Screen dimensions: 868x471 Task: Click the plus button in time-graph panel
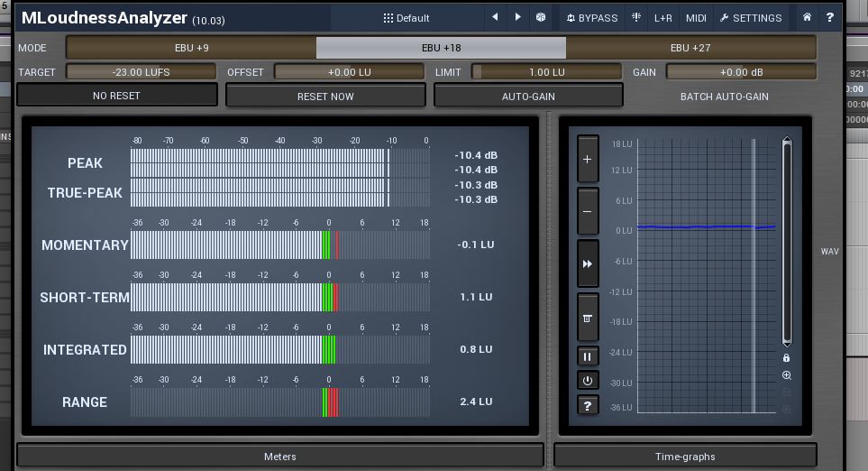588,160
